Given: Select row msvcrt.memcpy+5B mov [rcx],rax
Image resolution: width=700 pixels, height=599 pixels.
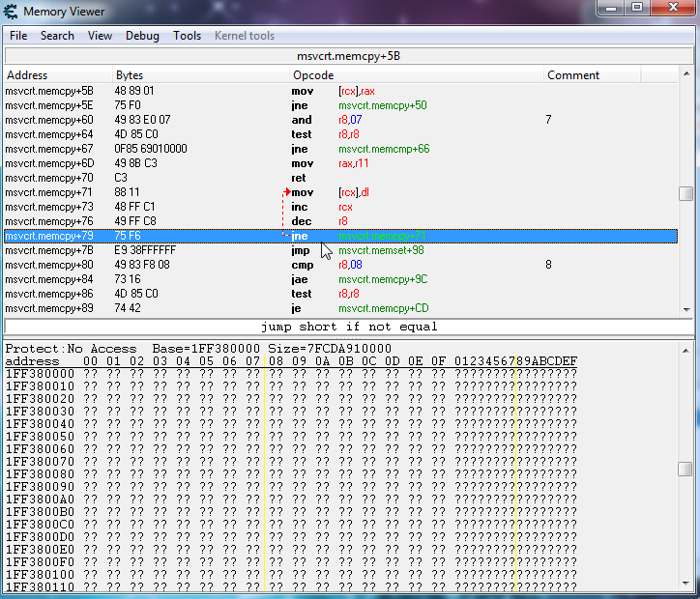Looking at the screenshot, I should (x=340, y=91).
